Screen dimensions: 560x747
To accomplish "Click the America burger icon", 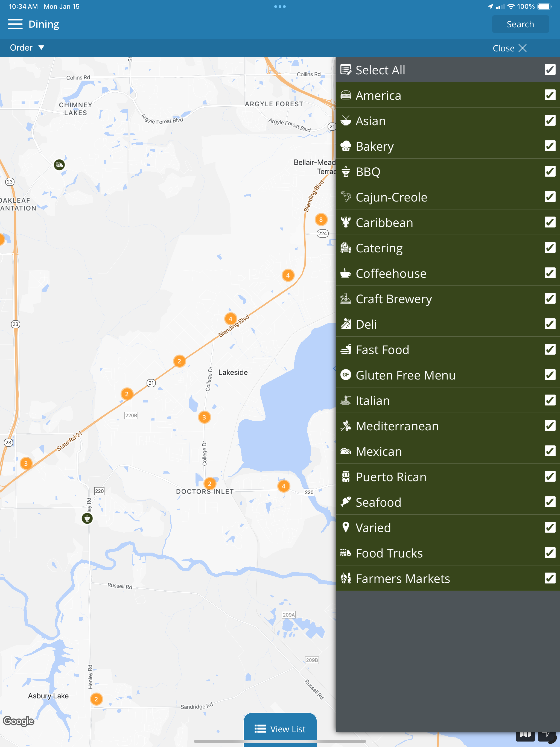I will [346, 95].
